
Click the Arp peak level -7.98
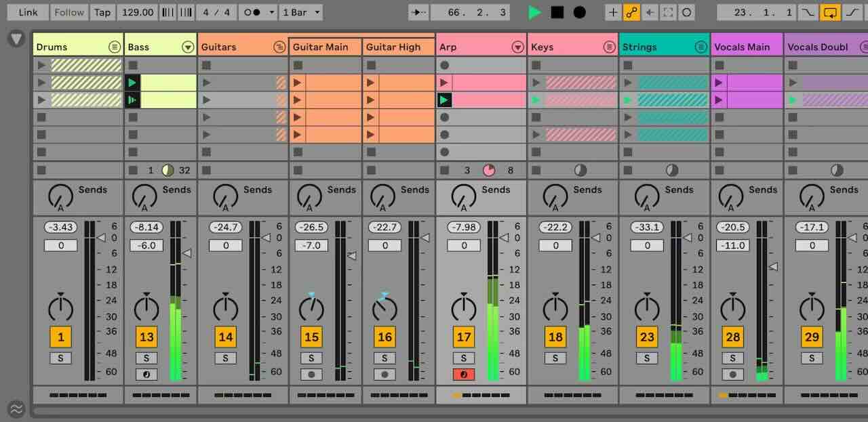(x=464, y=227)
